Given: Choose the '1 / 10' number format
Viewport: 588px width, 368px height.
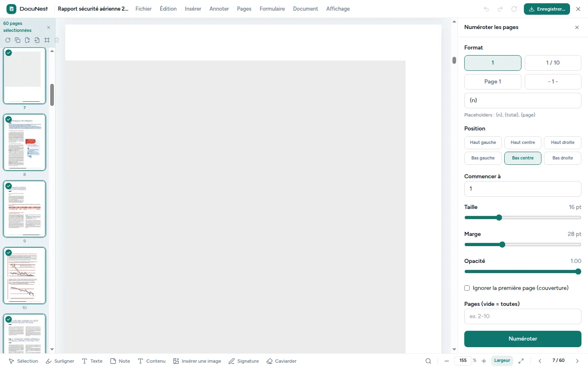Looking at the screenshot, I should pyautogui.click(x=553, y=63).
